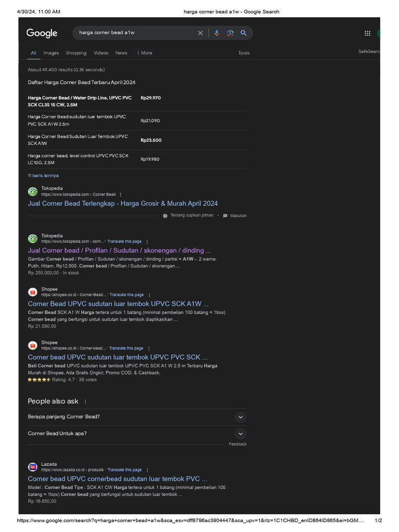The height and width of the screenshot is (532, 399).
Task: Submit search with magnifying glass icon
Action: pos(244,33)
